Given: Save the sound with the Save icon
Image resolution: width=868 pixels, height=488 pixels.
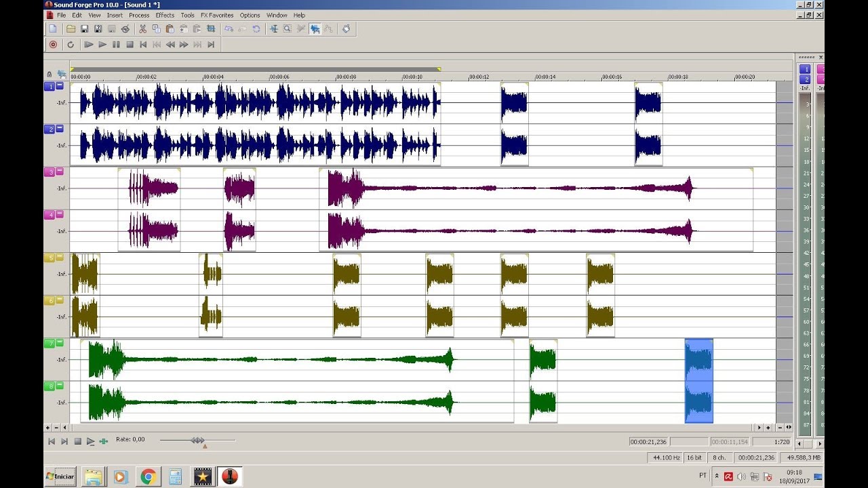Looking at the screenshot, I should point(84,28).
